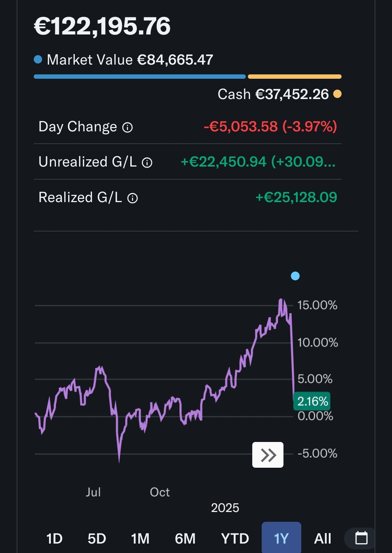392x553 pixels.
Task: Tap the Realized G/L value +€25,128.09
Action: click(296, 197)
